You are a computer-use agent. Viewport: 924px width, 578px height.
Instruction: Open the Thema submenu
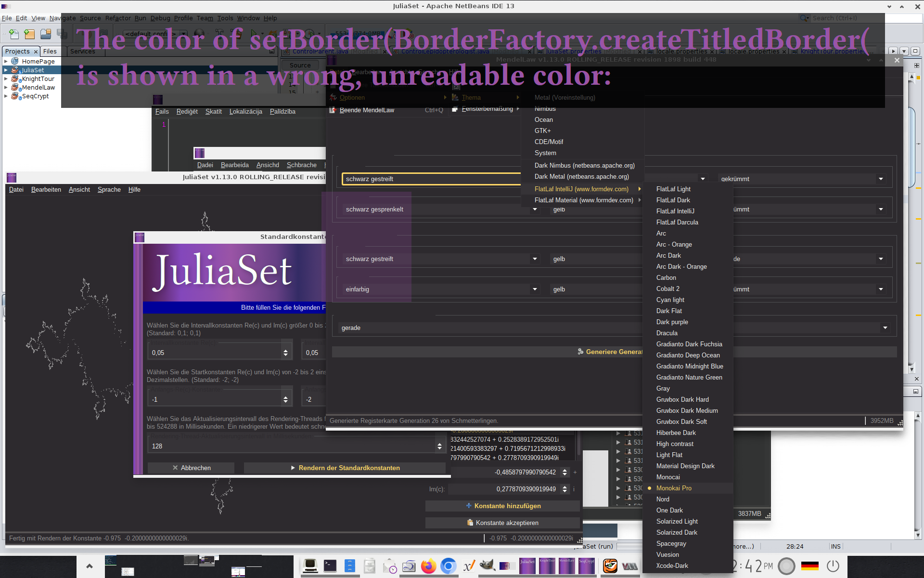pos(472,97)
